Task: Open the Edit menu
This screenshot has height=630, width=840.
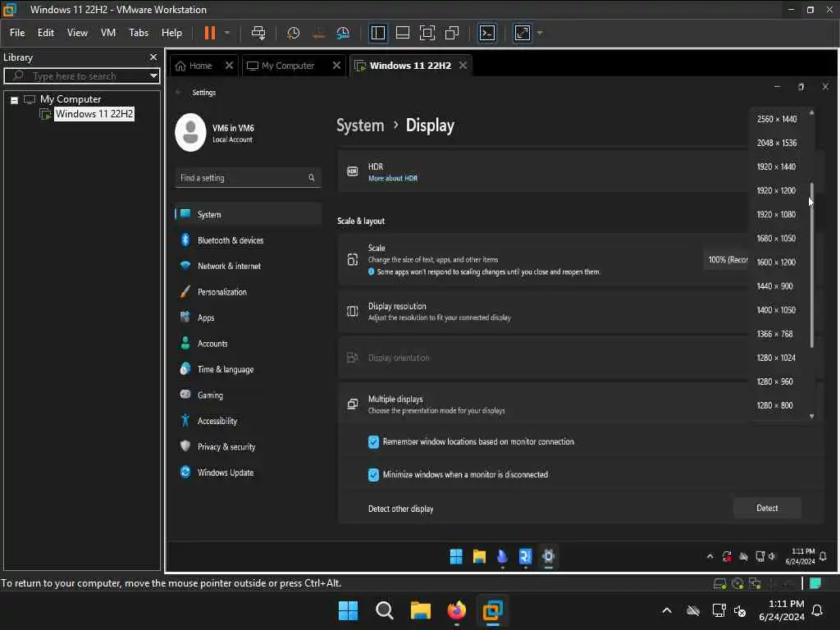Action: pyautogui.click(x=46, y=33)
